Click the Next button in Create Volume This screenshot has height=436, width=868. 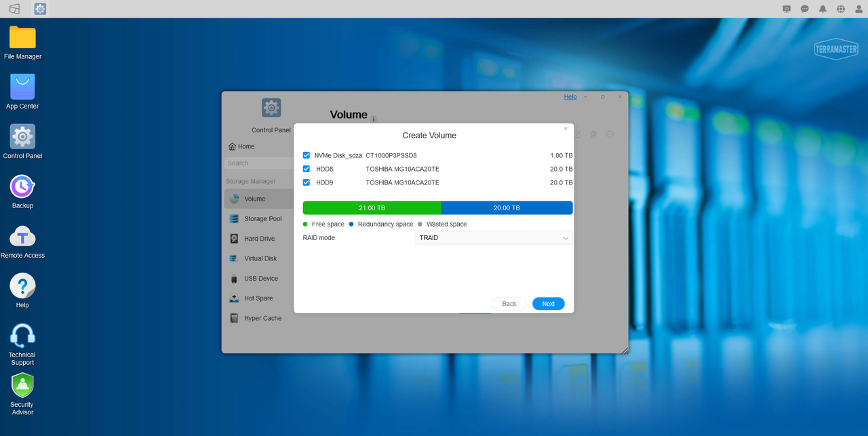(549, 304)
